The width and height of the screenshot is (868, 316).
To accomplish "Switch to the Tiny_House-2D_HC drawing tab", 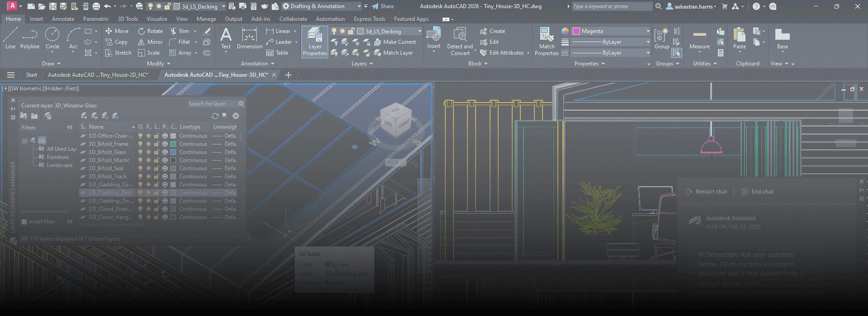I will [98, 75].
